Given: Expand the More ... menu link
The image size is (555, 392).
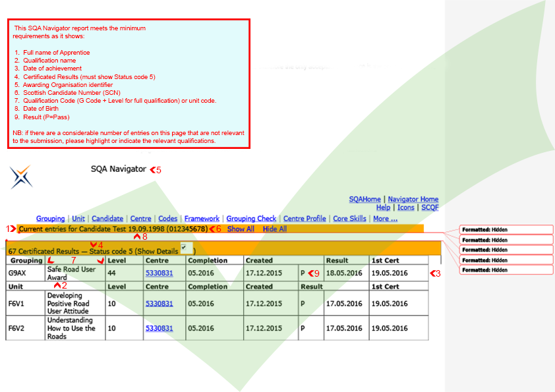Looking at the screenshot, I should (385, 219).
